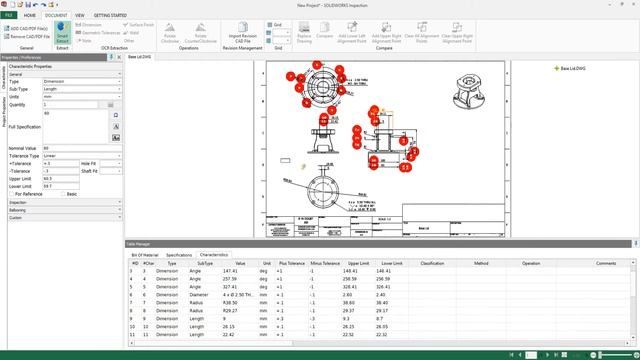Open the Specifications tab
This screenshot has height=360, width=640.
[179, 255]
